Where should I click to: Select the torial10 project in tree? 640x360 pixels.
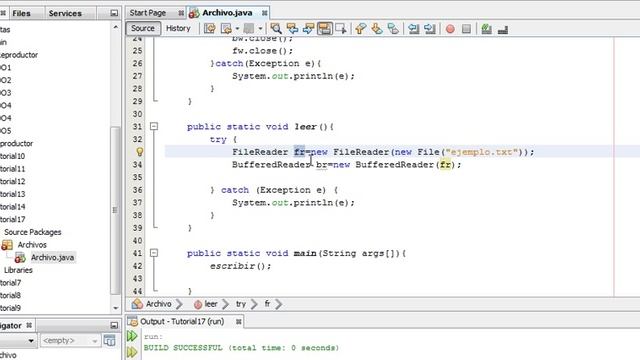pos(13,156)
